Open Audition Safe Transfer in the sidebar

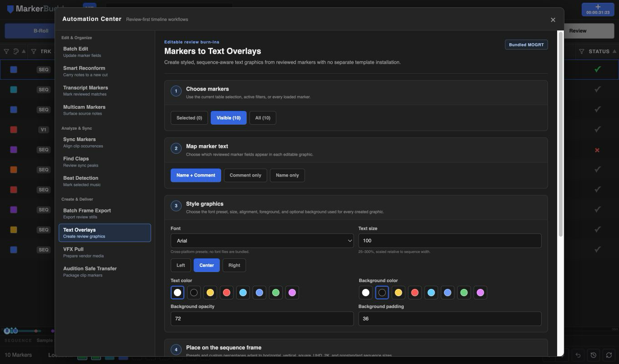pyautogui.click(x=105, y=272)
